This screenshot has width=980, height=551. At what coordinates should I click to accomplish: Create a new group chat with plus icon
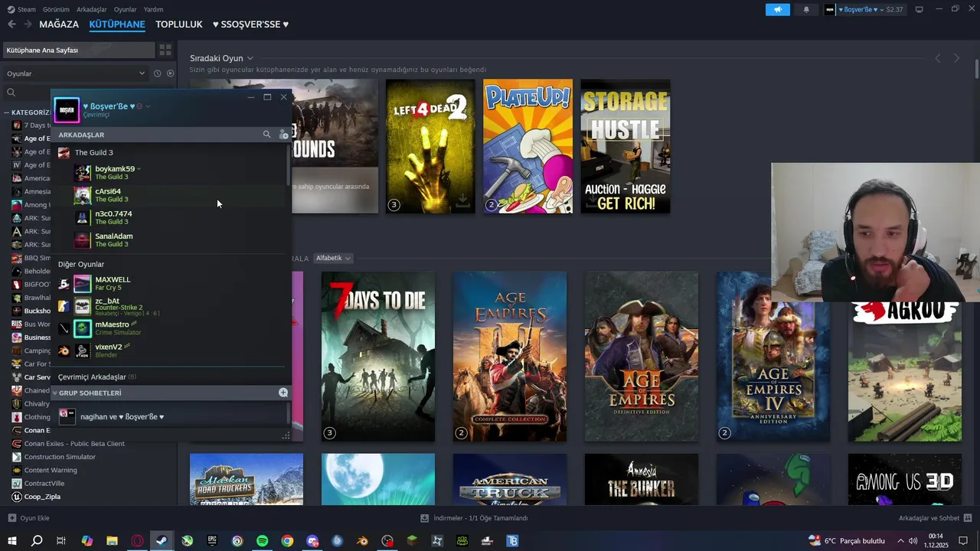pos(283,393)
